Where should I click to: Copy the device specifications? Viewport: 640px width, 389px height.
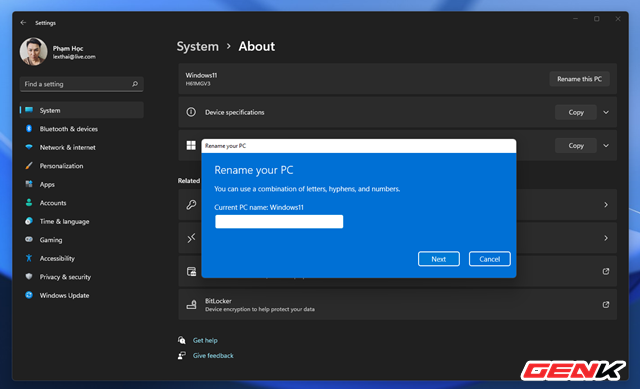[576, 112]
